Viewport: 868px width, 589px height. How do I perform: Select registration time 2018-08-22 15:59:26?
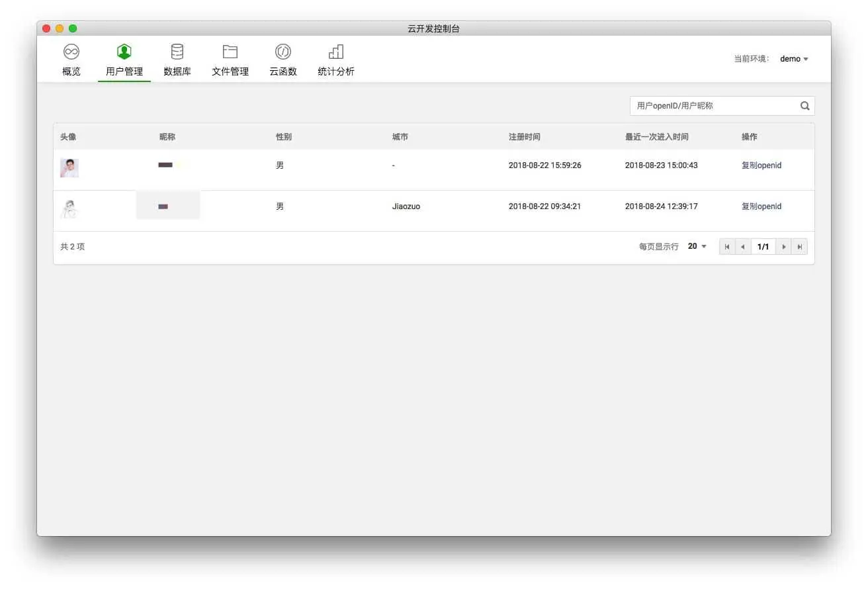[545, 165]
